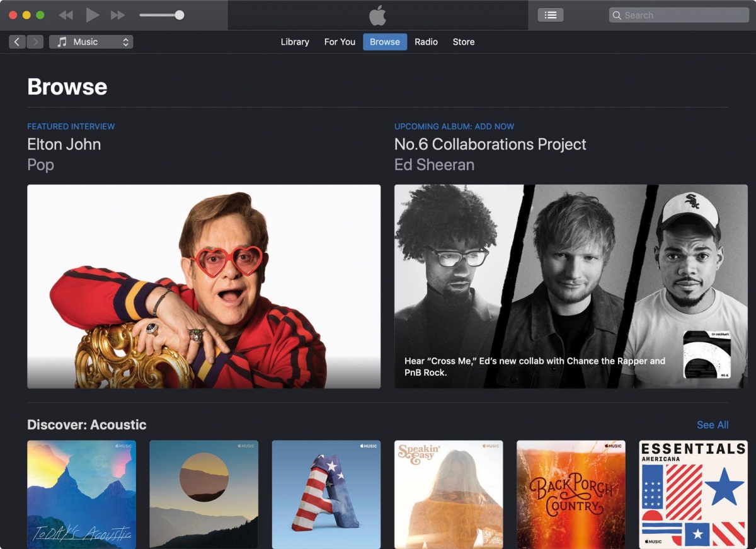Screen dimensions: 756x549
Task: Click the rewind previous track button
Action: [x=66, y=15]
